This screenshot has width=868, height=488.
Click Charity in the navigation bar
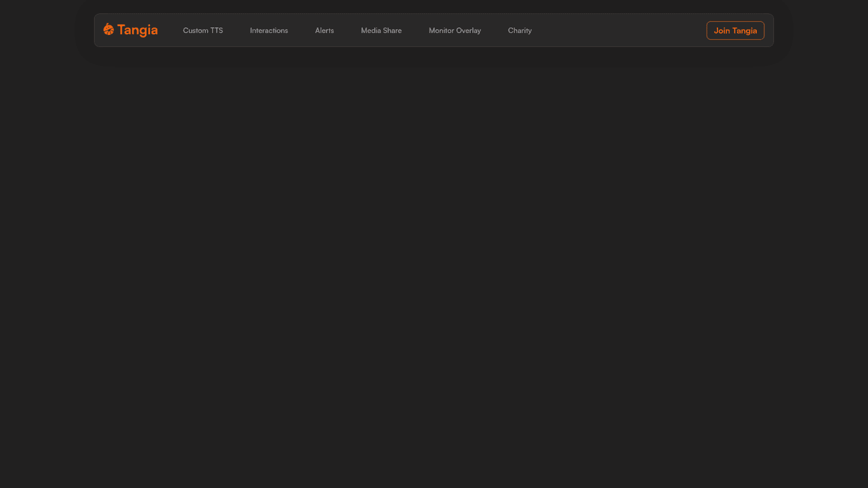(x=520, y=30)
